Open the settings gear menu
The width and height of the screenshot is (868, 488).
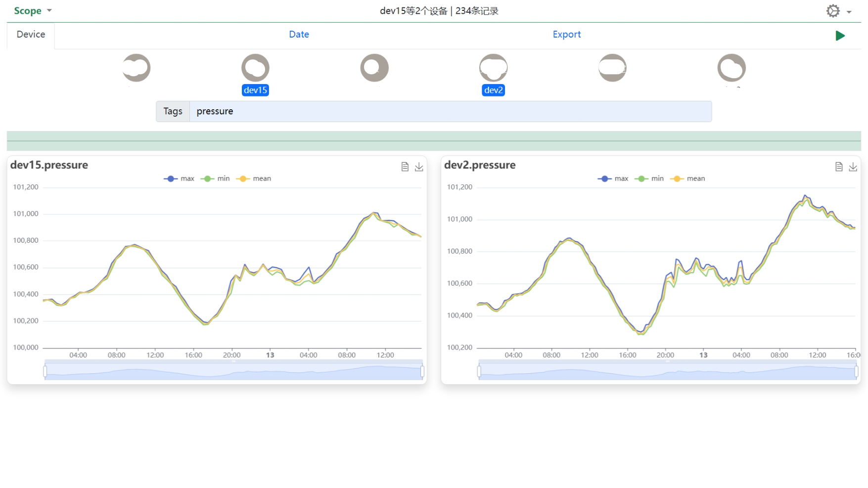click(x=833, y=11)
